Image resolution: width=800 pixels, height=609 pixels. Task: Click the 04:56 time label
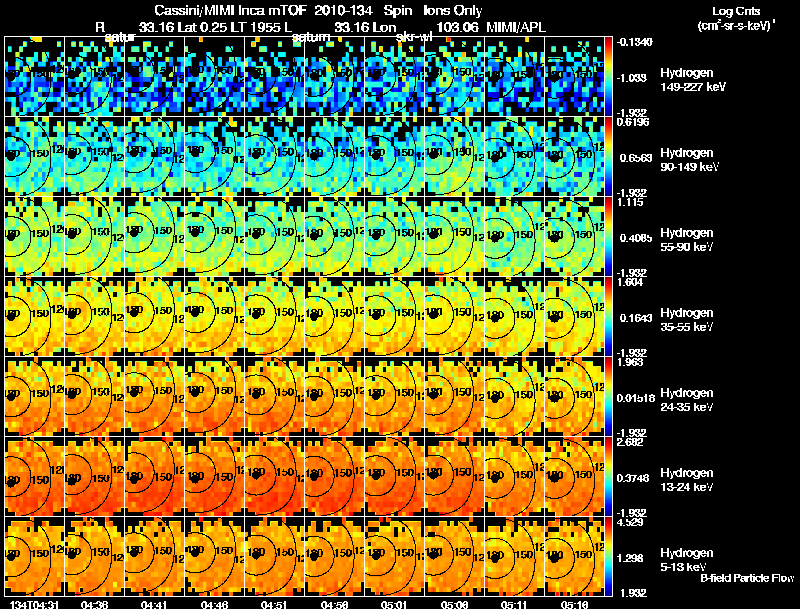[334, 604]
